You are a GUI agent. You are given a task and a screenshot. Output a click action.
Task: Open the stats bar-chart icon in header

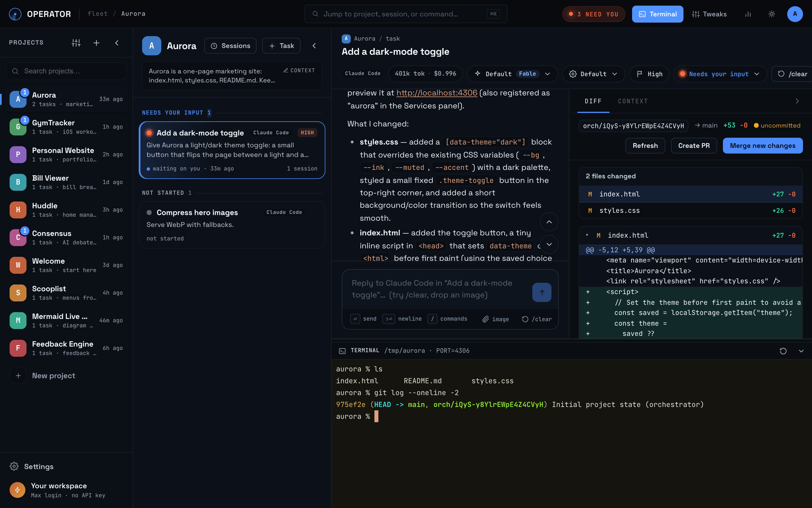(x=748, y=14)
